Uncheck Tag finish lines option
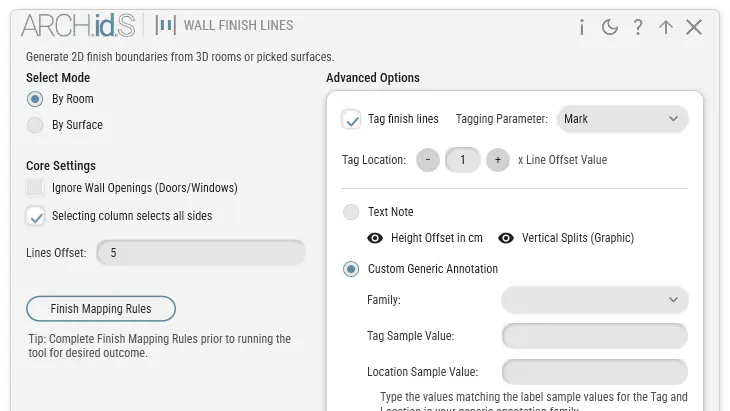 tap(351, 119)
